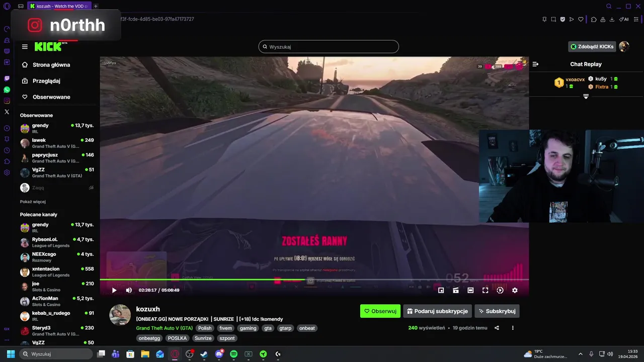Viewport: 644px width, 362px height.
Task: Click the Grand Theft Auto V category link
Action: tap(164, 328)
